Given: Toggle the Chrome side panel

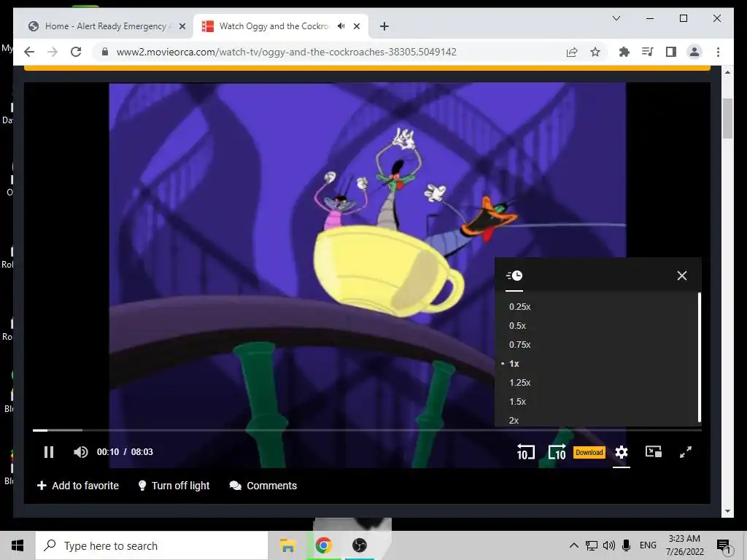Looking at the screenshot, I should point(671,52).
